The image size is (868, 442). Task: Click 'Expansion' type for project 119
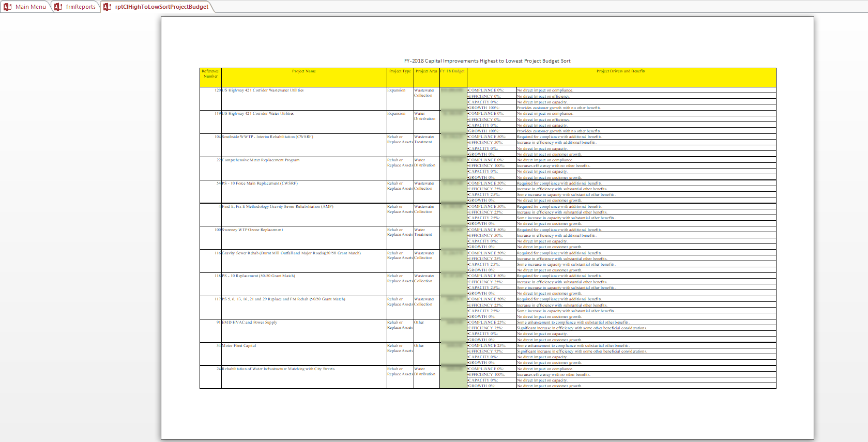[397, 114]
